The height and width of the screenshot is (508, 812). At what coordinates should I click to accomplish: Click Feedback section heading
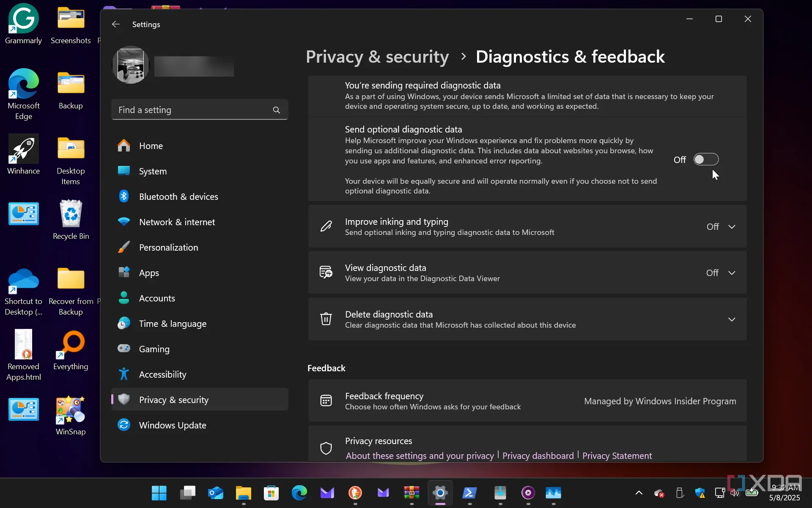tap(326, 368)
